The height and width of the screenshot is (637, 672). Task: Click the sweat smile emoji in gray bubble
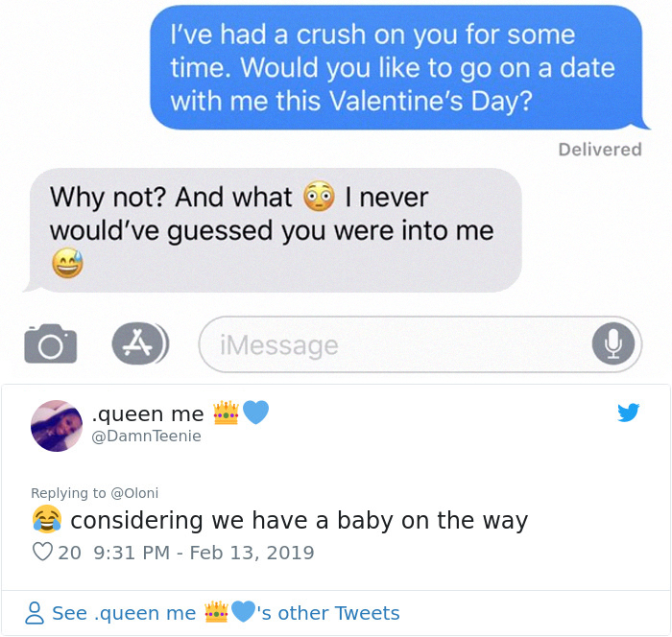[x=67, y=262]
